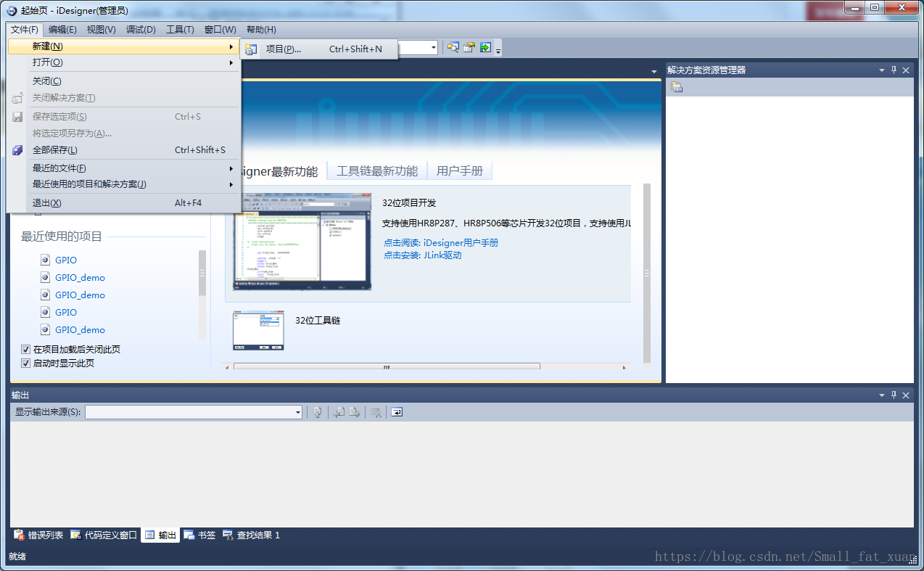Viewport: 924px width, 571px height.
Task: Switch to 用户手册 tab
Action: (460, 171)
